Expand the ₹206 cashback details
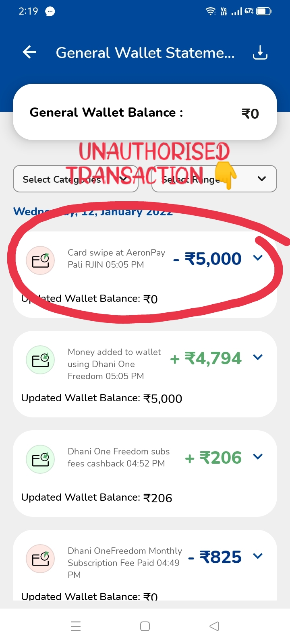The width and height of the screenshot is (290, 644). click(x=258, y=456)
